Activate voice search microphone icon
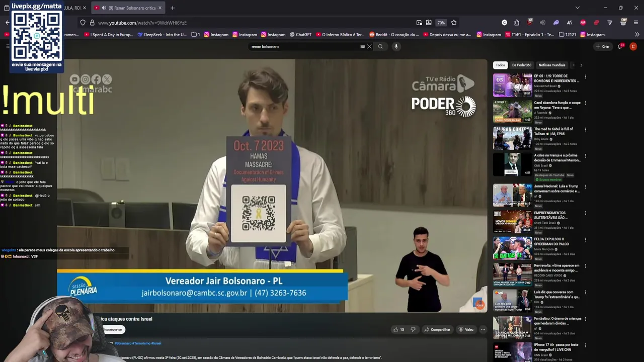The width and height of the screenshot is (644, 362). click(396, 47)
